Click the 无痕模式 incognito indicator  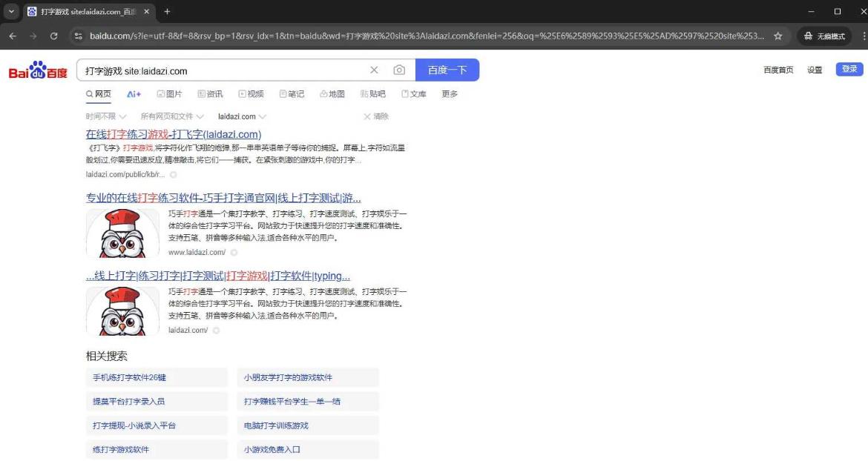[825, 36]
